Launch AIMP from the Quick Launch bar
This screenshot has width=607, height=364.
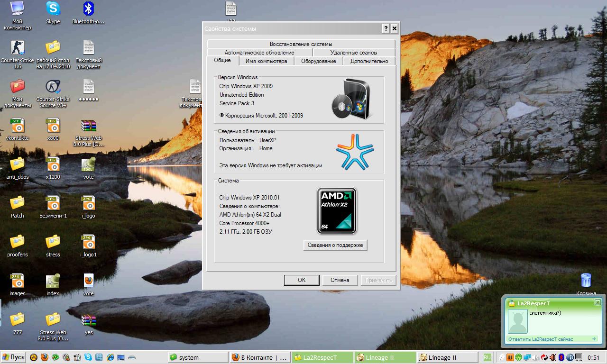(x=34, y=357)
